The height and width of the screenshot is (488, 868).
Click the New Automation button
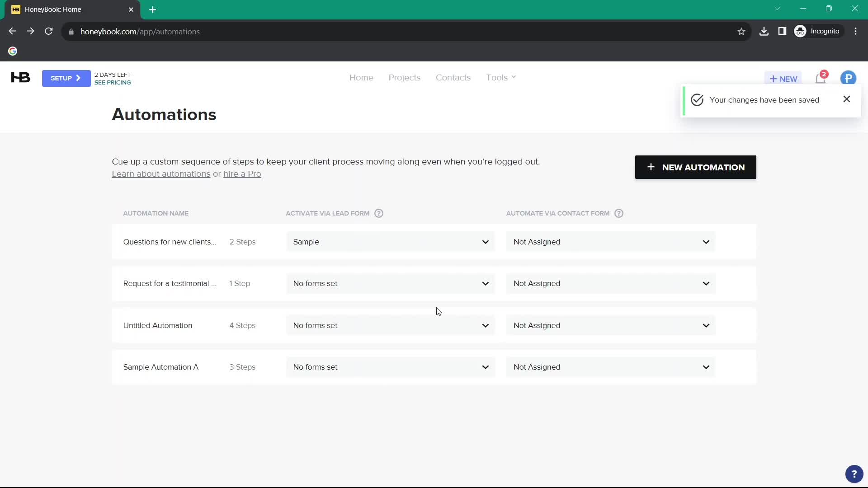coord(695,167)
